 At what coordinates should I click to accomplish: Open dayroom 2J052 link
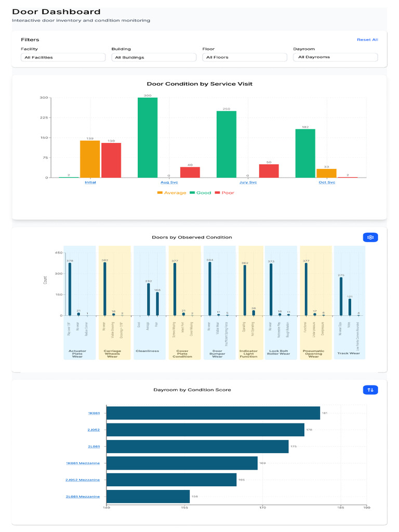coord(94,430)
